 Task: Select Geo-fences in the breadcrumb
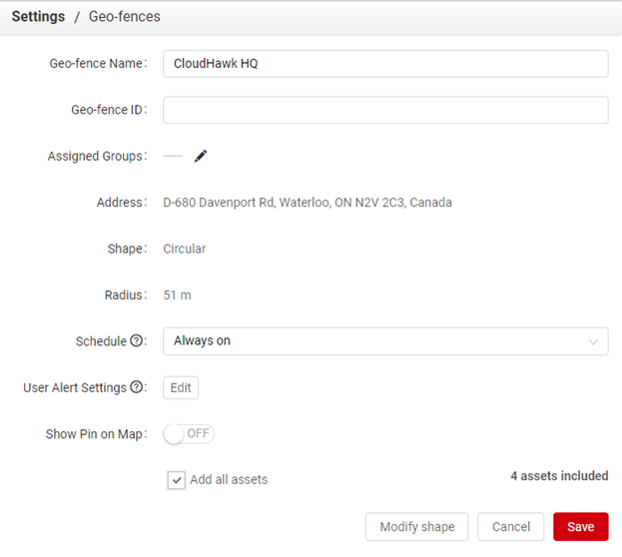pos(124,17)
